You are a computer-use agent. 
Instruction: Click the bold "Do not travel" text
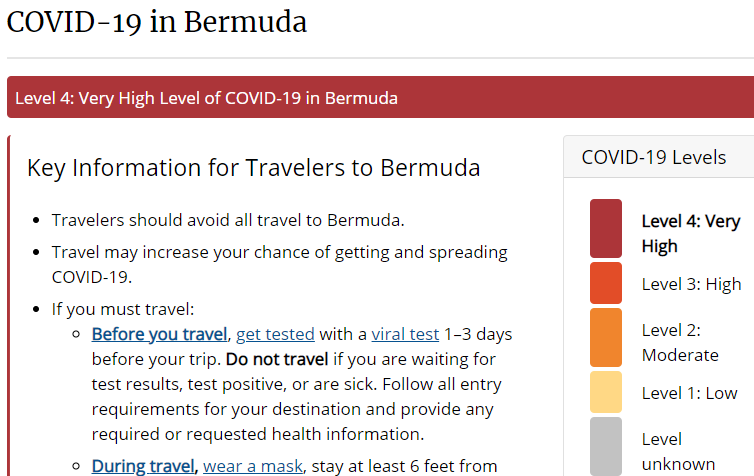(x=280, y=359)
